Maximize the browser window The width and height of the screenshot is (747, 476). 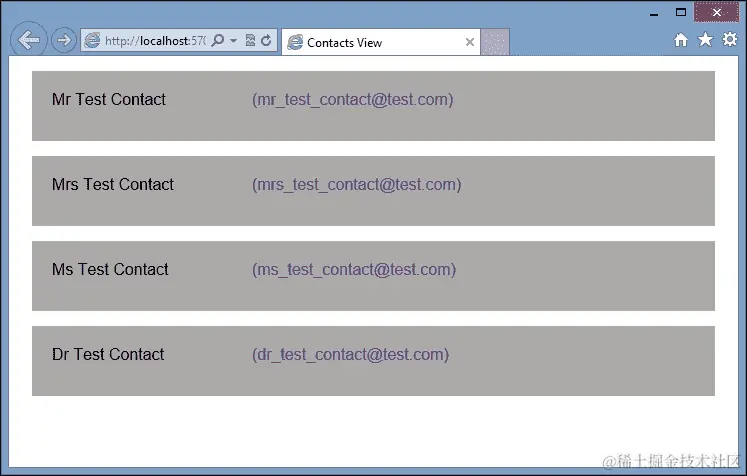pyautogui.click(x=681, y=12)
